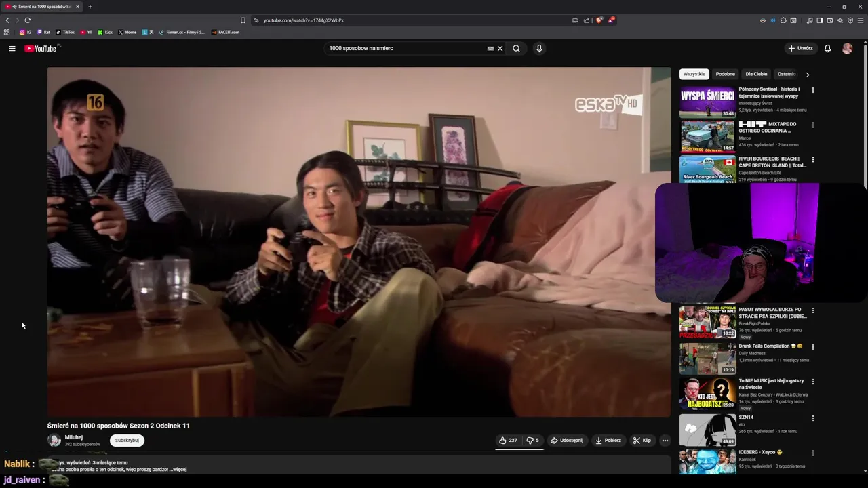The image size is (868, 488).
Task: Open the Filman.cc bookmark
Action: pos(182,32)
